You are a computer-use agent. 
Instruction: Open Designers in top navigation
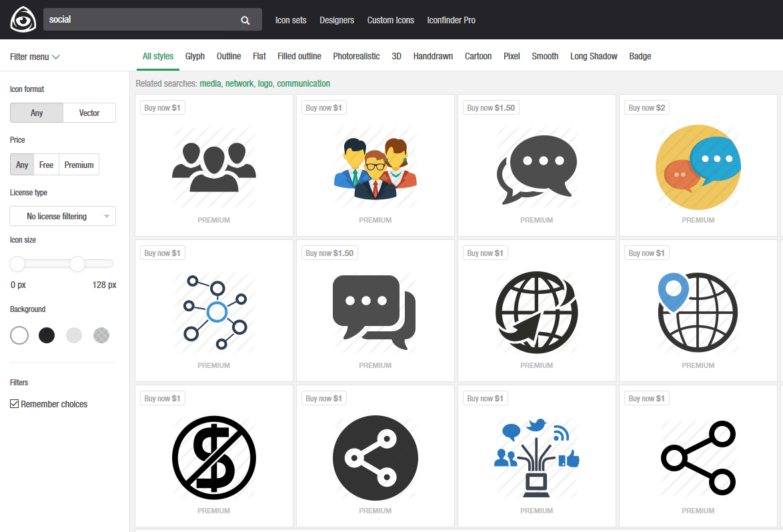tap(337, 20)
